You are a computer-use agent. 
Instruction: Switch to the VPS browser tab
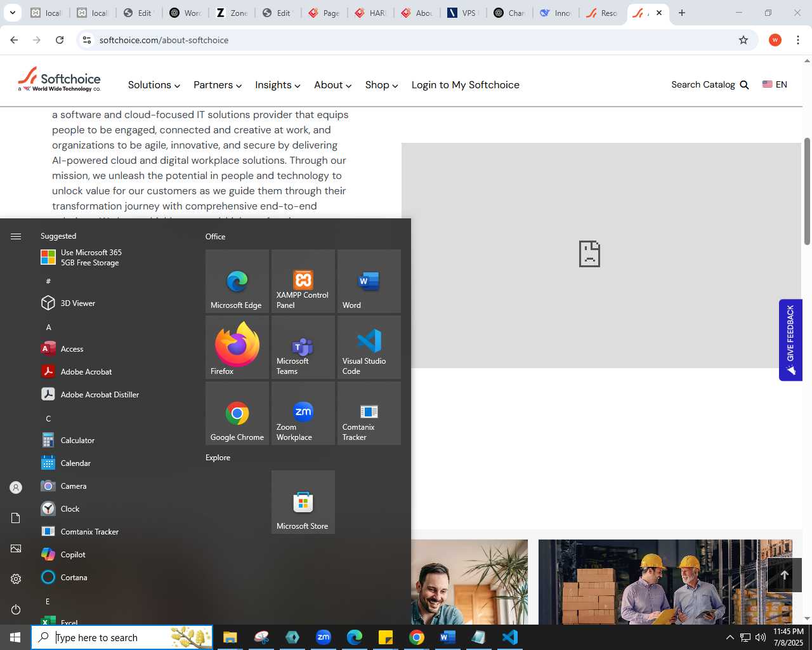pyautogui.click(x=463, y=13)
